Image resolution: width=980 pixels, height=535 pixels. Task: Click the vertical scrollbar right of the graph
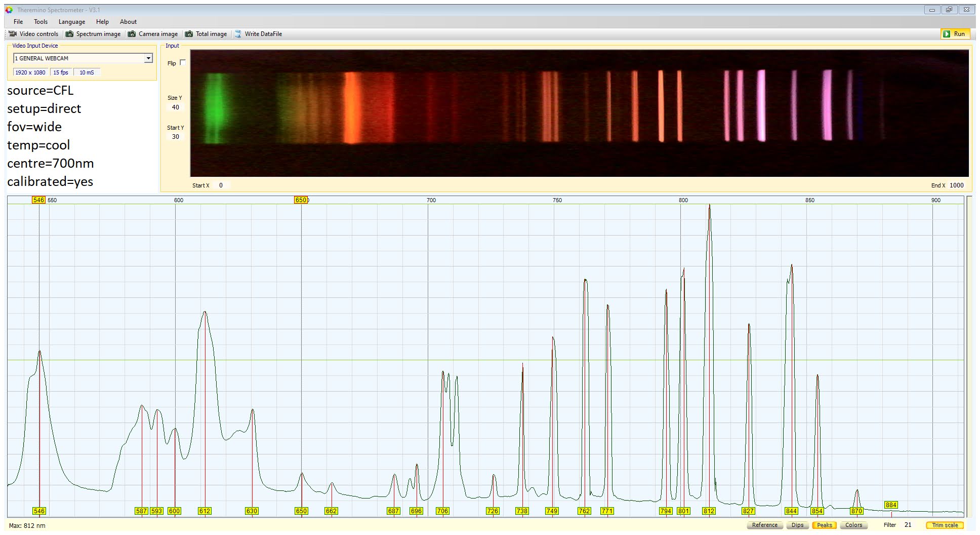969,357
